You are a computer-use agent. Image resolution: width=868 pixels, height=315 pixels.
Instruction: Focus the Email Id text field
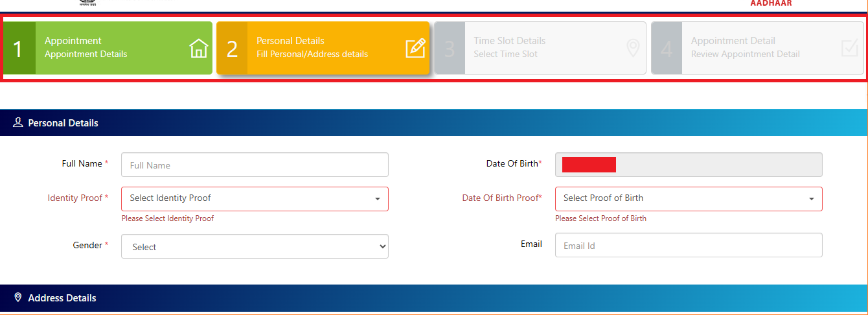pyautogui.click(x=688, y=246)
